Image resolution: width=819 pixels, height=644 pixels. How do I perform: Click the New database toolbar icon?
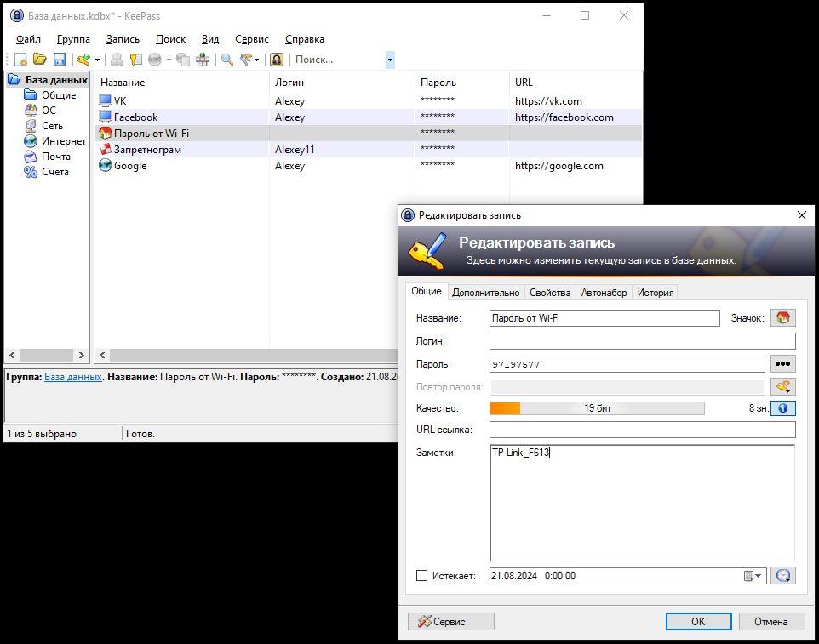(20, 60)
